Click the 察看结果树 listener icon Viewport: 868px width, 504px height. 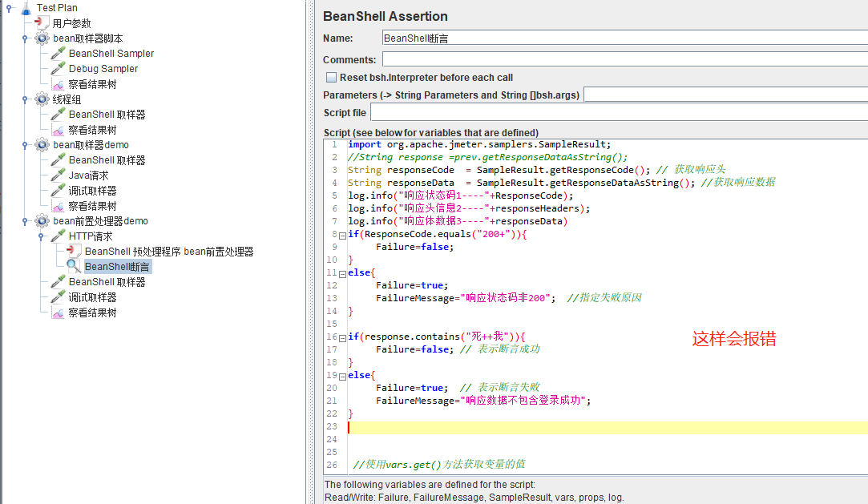coord(58,83)
